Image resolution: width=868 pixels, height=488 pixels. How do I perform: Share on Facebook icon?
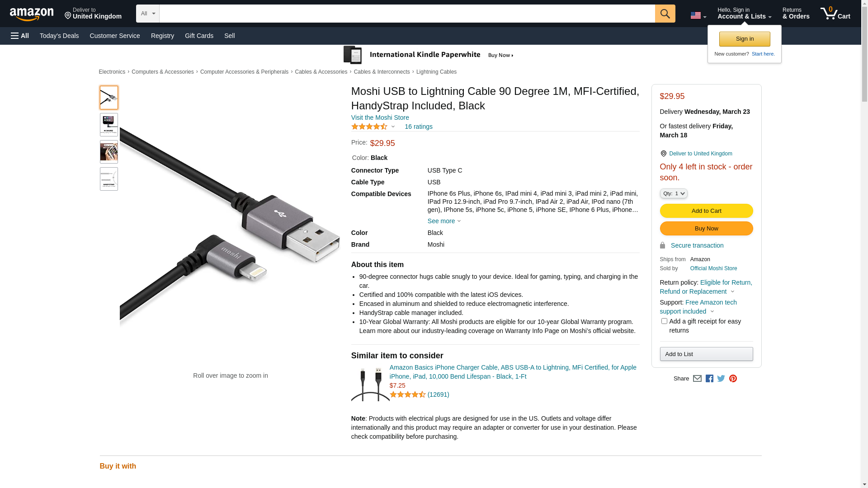click(x=709, y=379)
